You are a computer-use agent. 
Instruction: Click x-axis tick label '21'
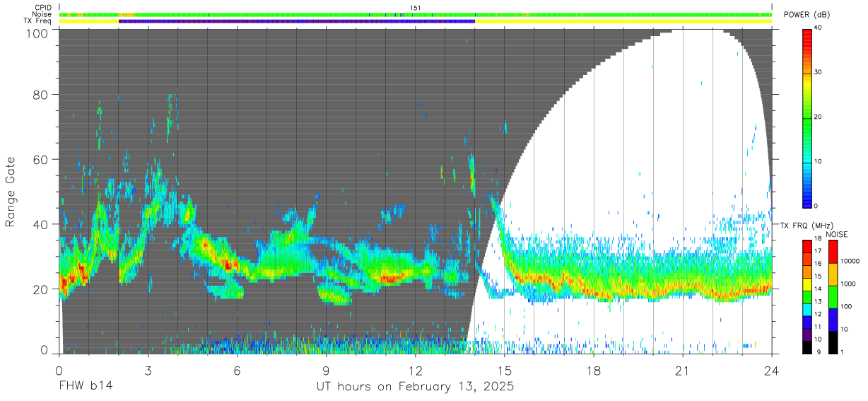pyautogui.click(x=682, y=371)
